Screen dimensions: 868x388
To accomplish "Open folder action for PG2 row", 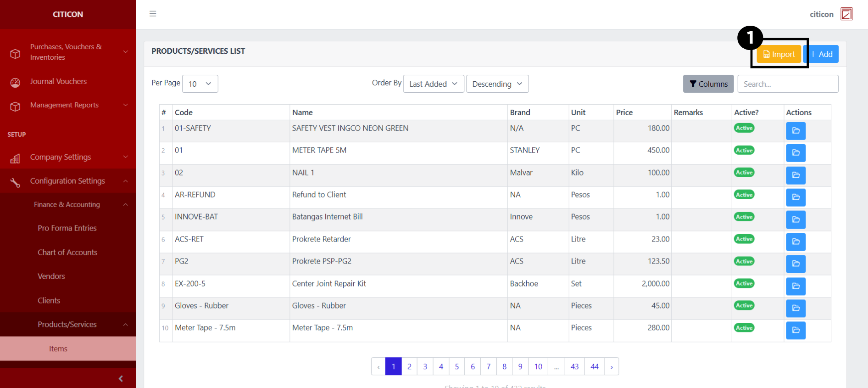I will pos(796,264).
